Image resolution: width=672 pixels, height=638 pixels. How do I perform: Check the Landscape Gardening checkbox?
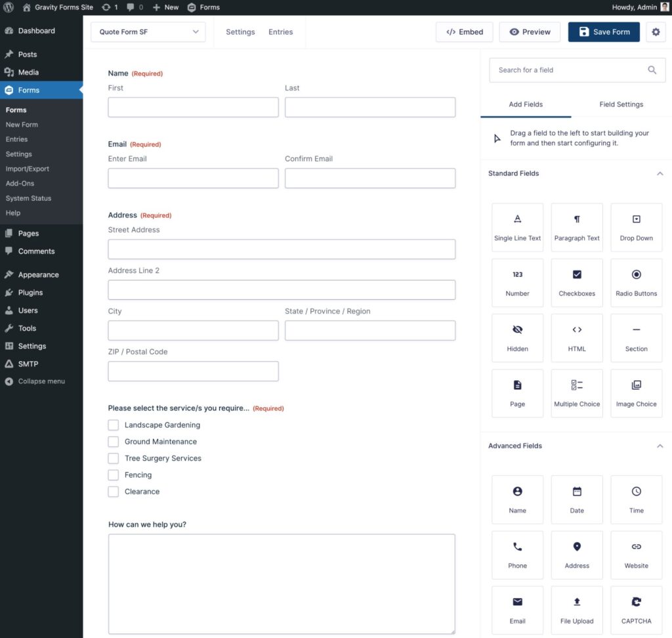[x=113, y=425]
